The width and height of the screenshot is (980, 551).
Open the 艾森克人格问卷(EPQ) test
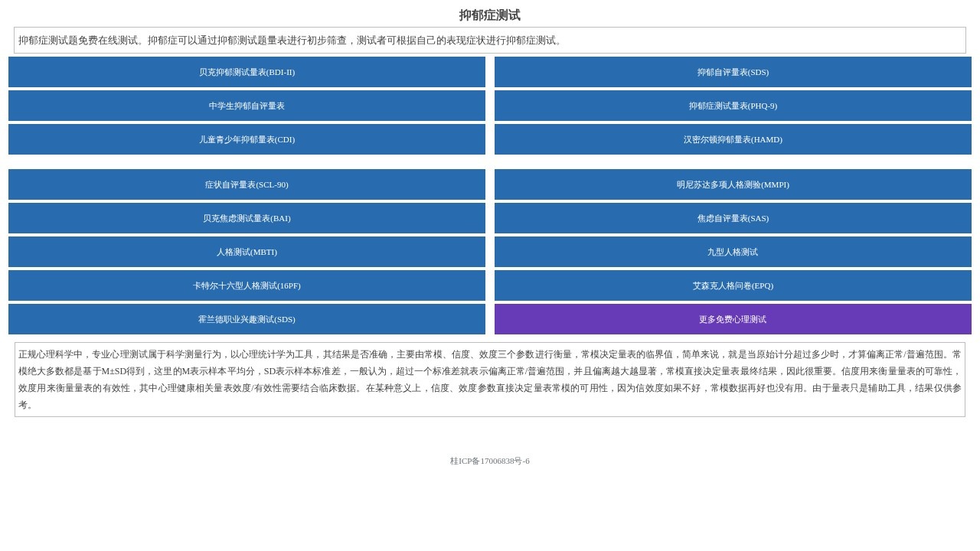(x=732, y=285)
